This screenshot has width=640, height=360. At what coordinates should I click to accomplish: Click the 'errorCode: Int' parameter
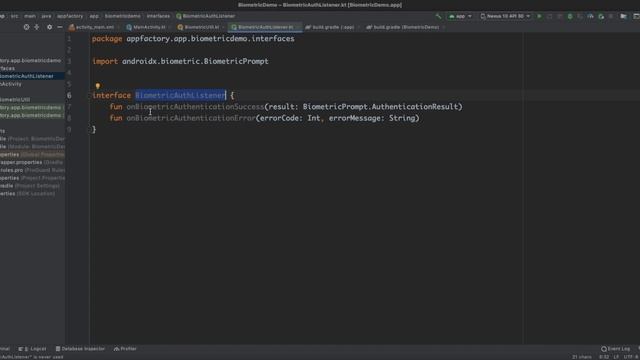[x=290, y=118]
